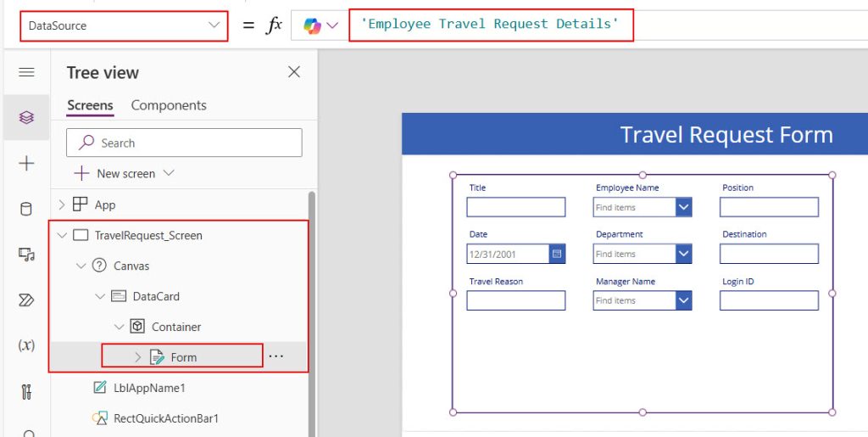The image size is (868, 437).
Task: Open the Department combo box dropdown
Action: click(684, 254)
